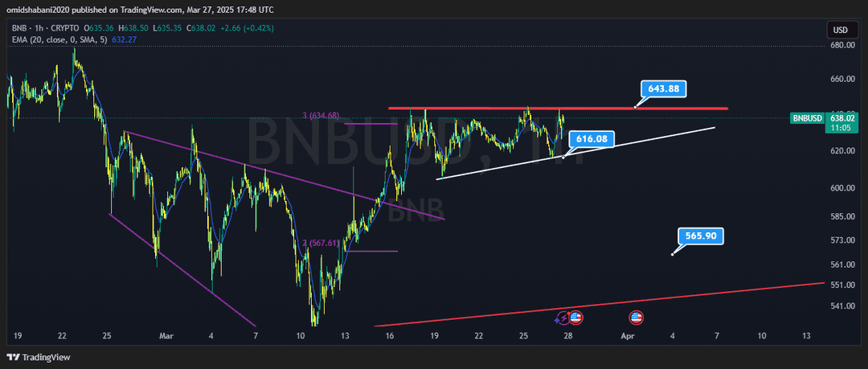Click the low value L635.35
This screenshot has height=369, width=868.
pyautogui.click(x=169, y=28)
